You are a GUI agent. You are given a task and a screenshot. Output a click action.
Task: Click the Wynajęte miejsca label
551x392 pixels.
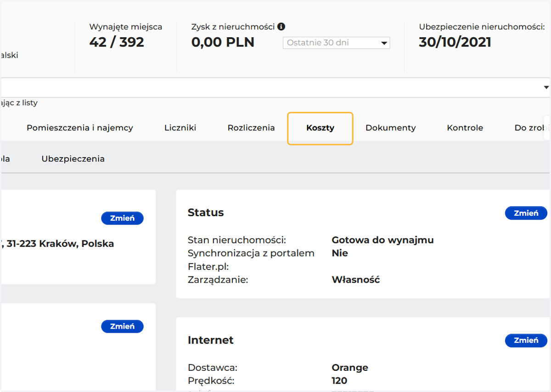point(126,27)
